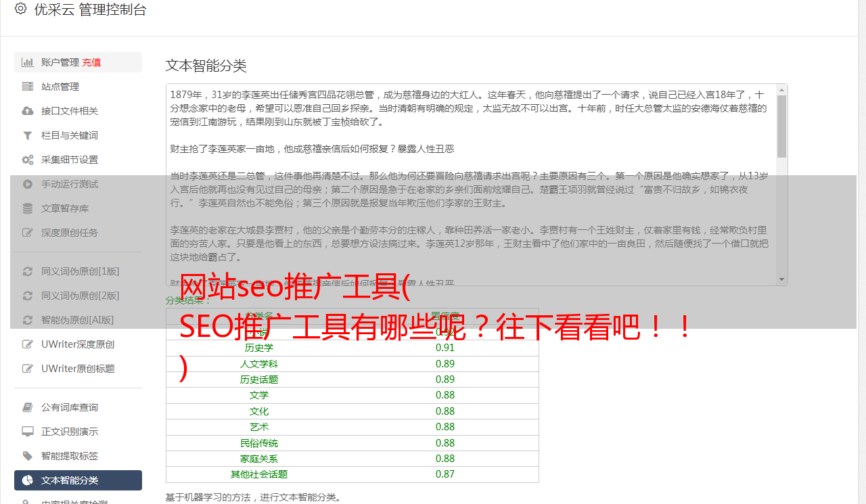Click the 文学 category cell
This screenshot has height=504, width=866.
pos(259,395)
